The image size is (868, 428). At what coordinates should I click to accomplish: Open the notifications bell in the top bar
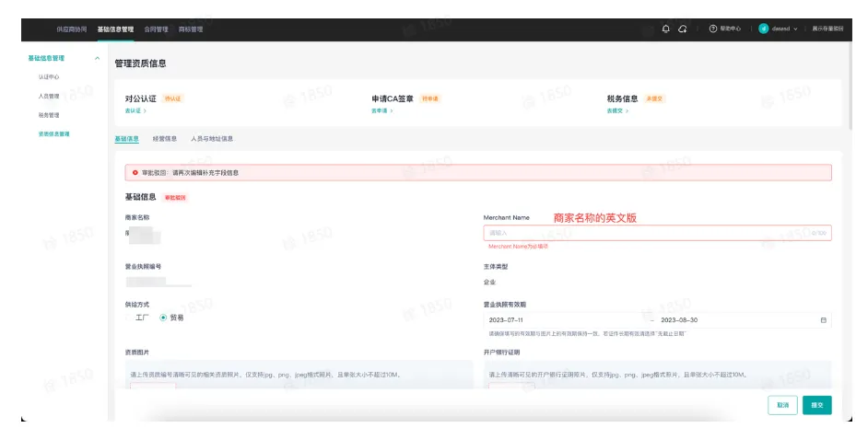(666, 29)
